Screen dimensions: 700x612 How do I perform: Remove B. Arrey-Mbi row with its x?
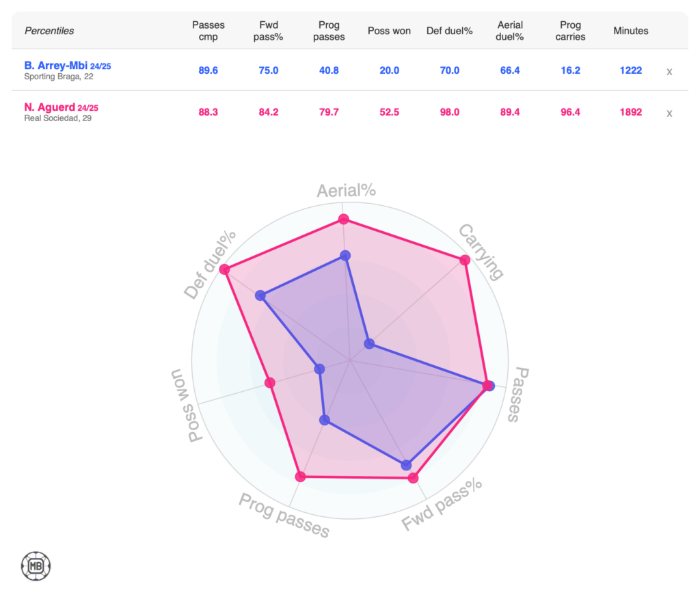(x=670, y=71)
